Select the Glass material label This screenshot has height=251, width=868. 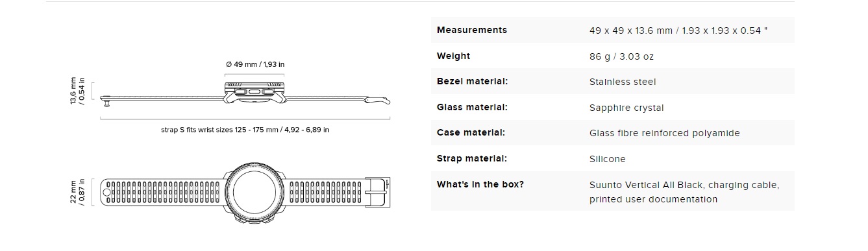(x=472, y=107)
